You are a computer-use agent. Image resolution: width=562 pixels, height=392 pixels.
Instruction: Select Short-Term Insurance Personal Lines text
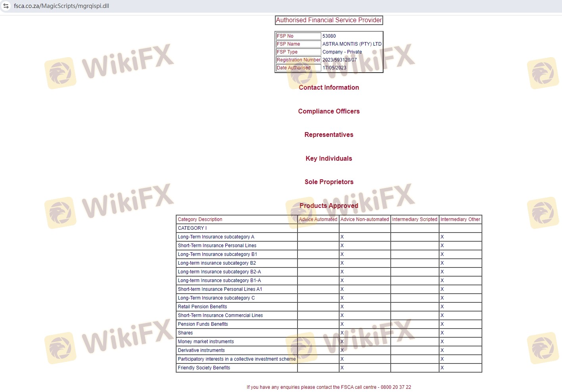(x=217, y=246)
